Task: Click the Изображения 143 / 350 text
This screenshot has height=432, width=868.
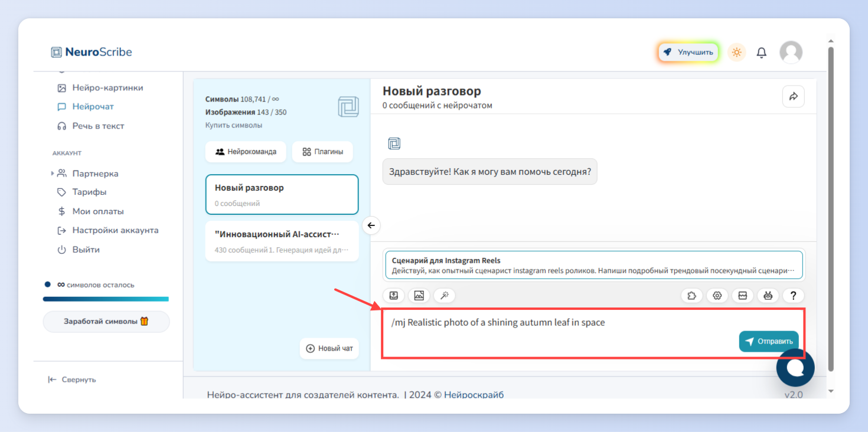Action: 246,112
